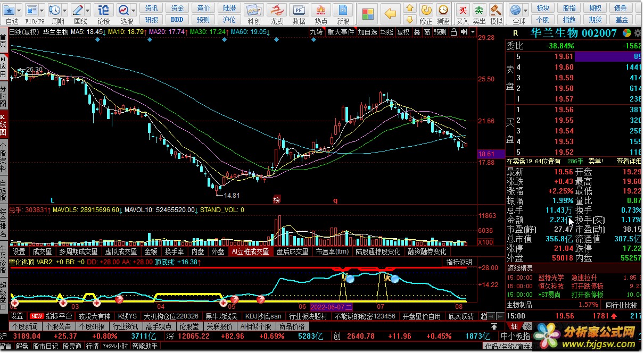Click the down arrow navigation icon
The width and height of the screenshot is (644, 353).
[409, 19]
